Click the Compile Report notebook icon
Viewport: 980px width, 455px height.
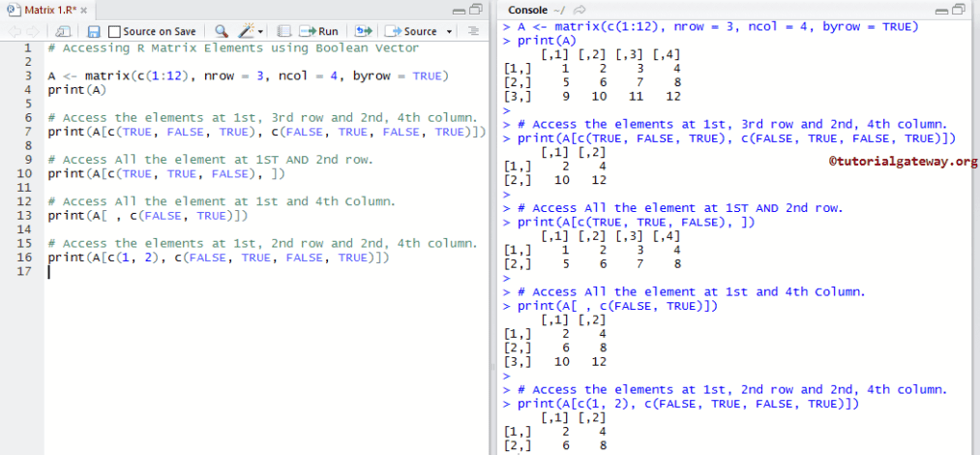[284, 31]
